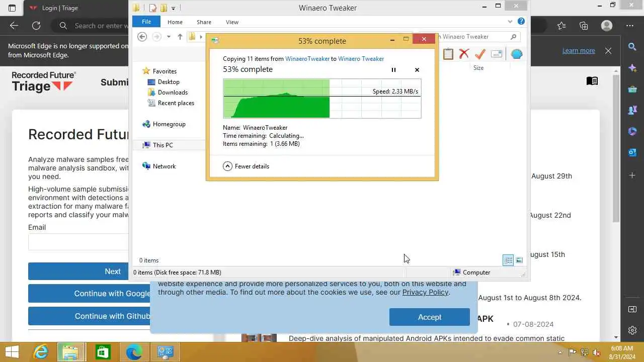Open Edge sidebar Outlook icon

coord(632,152)
